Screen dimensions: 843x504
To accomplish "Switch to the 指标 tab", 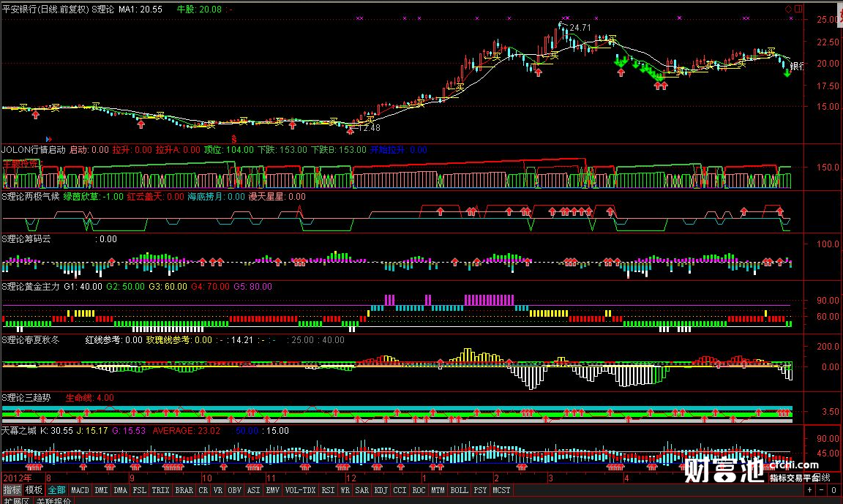I will (12, 490).
